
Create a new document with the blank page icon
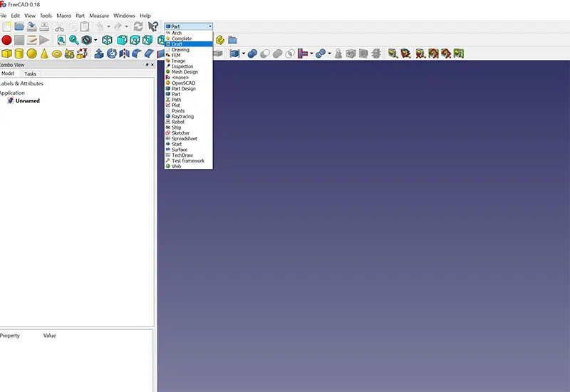[x=6, y=26]
